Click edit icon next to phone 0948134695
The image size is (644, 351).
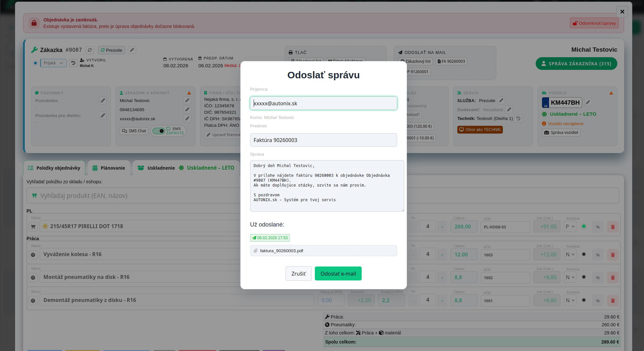(187, 110)
